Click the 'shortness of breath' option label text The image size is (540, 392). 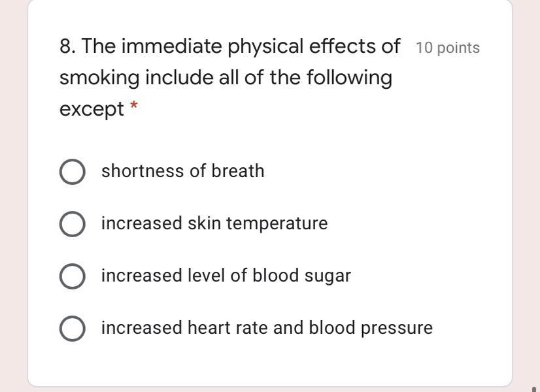tap(183, 171)
